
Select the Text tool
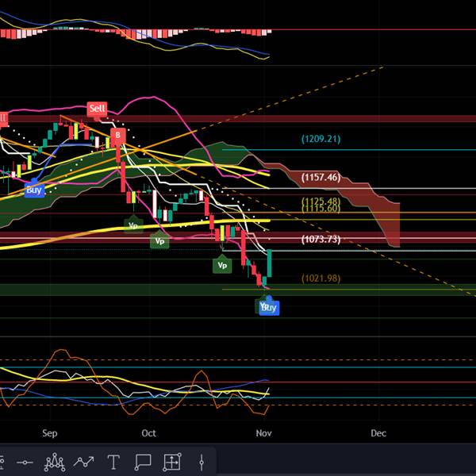coord(113,462)
